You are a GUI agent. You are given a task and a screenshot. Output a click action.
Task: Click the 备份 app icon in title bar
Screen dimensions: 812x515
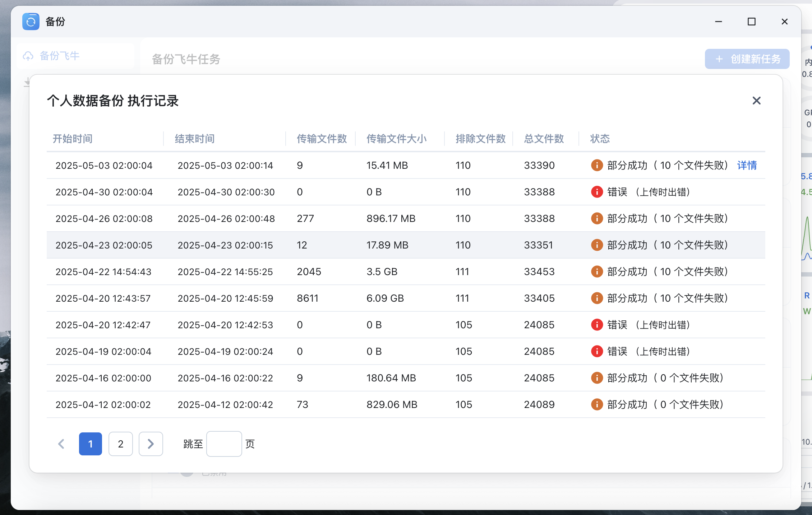tap(31, 22)
